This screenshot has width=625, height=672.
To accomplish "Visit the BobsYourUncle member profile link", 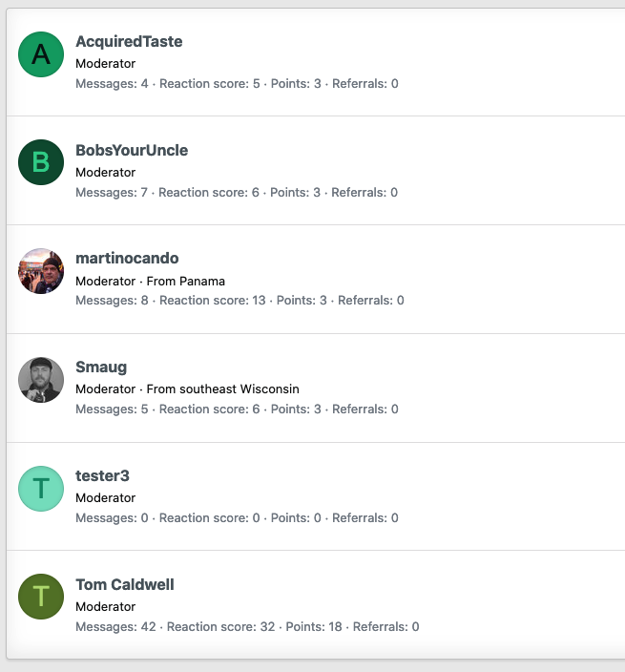I will (x=132, y=151).
